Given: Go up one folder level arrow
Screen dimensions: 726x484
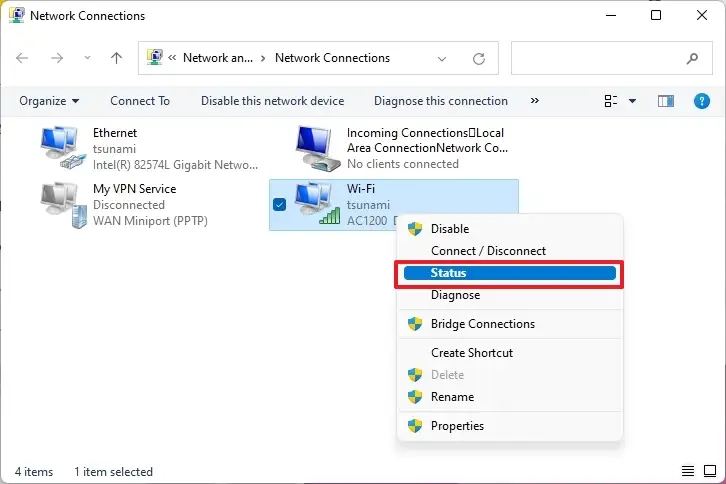Looking at the screenshot, I should 116,58.
